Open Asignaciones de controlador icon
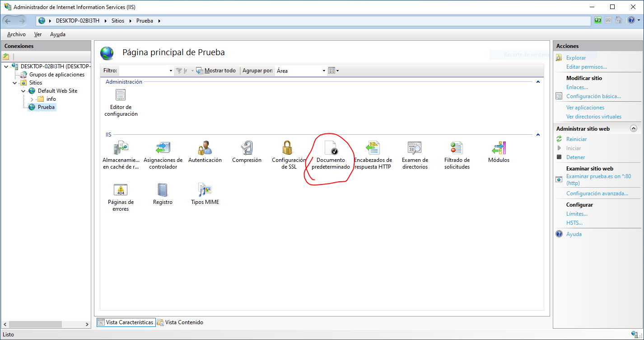This screenshot has height=340, width=644. coord(163,155)
